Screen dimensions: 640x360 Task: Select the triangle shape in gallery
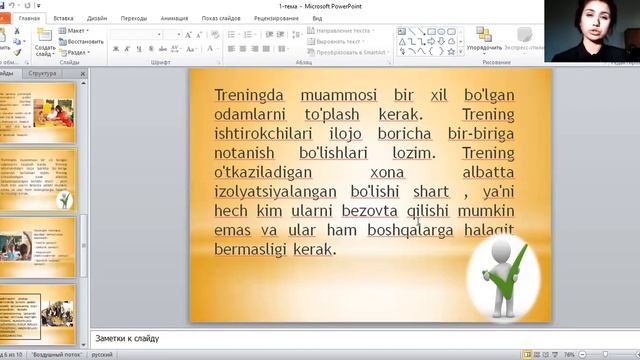(402, 42)
